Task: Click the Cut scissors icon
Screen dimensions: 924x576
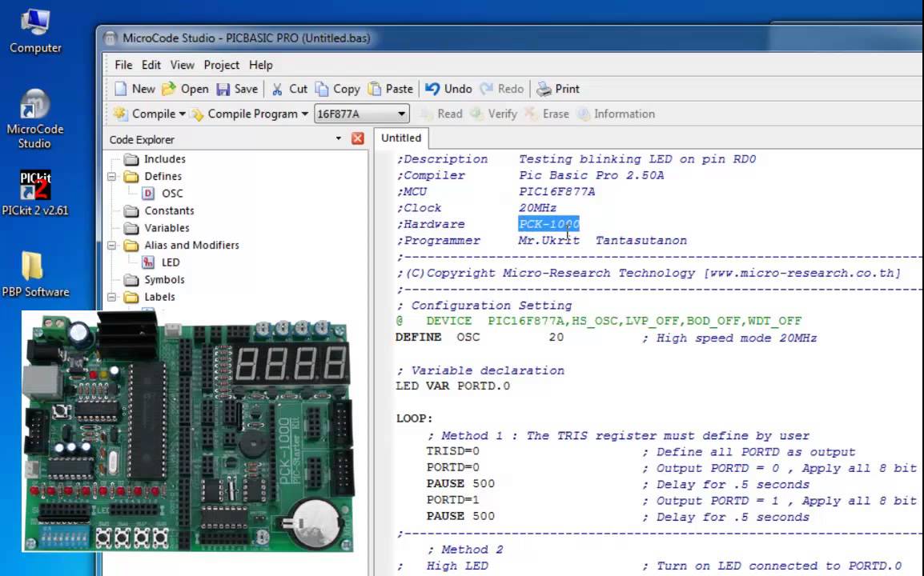Action: click(277, 89)
